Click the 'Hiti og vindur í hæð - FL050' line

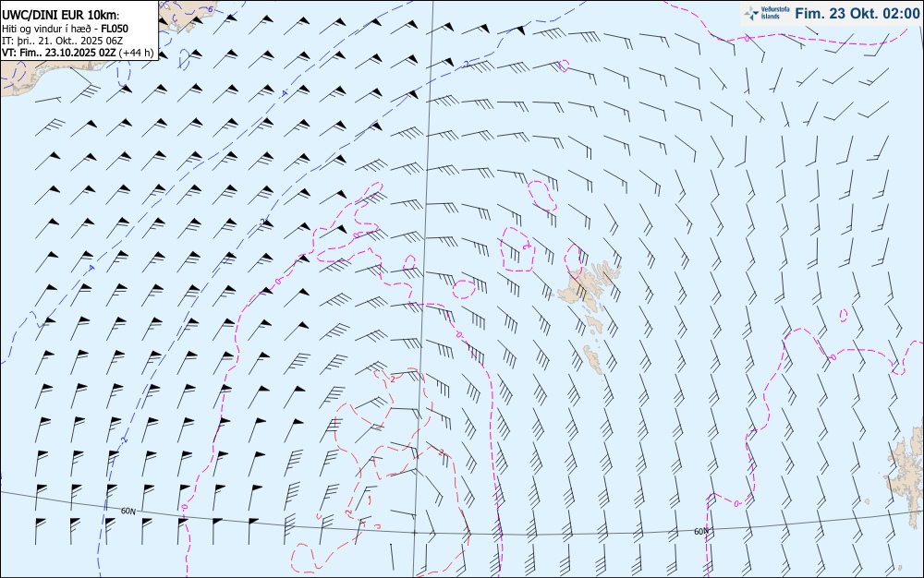coord(65,29)
